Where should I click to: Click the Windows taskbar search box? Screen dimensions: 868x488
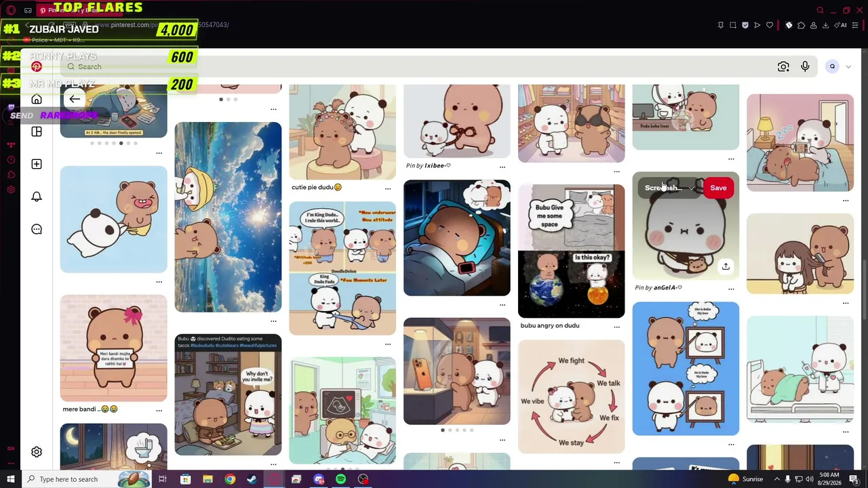tap(88, 479)
